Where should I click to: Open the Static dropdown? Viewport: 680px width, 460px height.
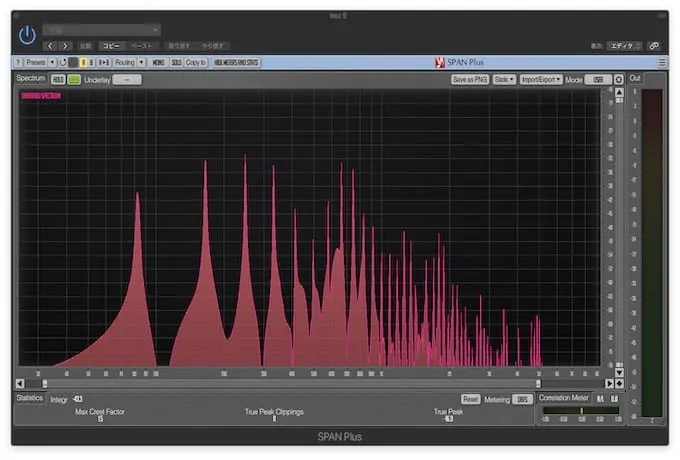click(x=504, y=79)
